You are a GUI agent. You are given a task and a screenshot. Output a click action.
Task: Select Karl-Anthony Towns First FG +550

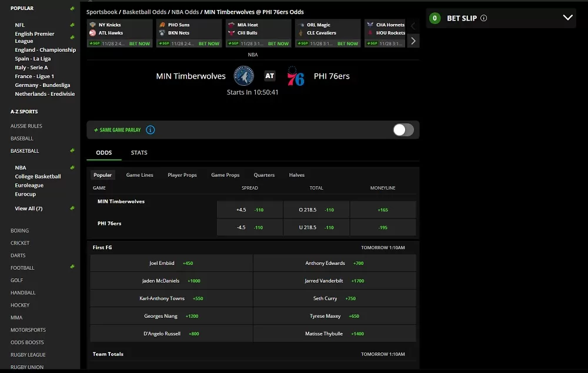click(171, 298)
